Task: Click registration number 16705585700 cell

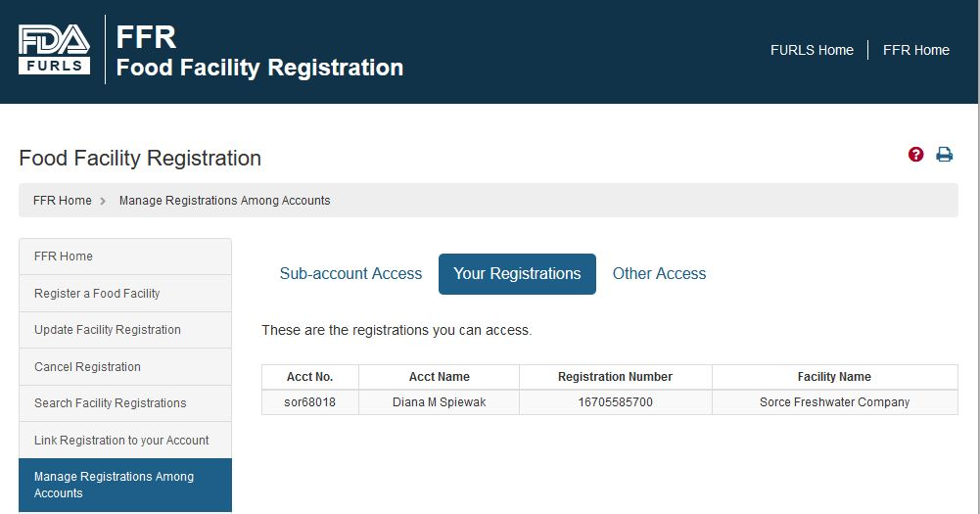Action: (x=616, y=402)
